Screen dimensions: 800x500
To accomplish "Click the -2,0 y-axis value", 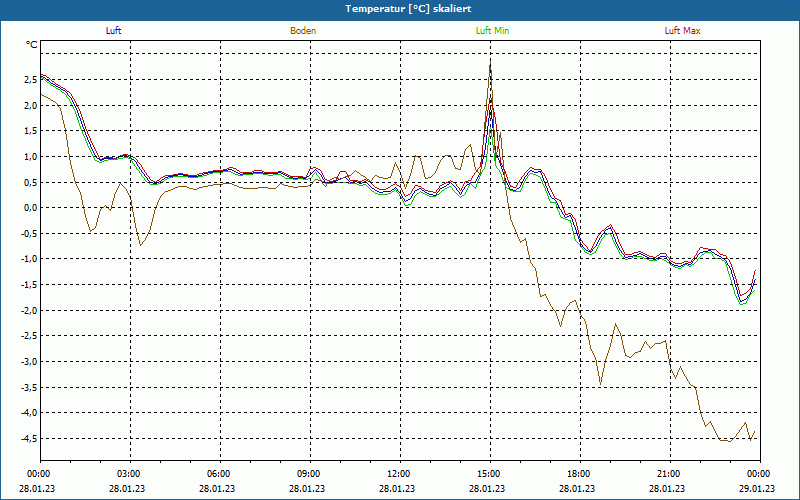I will click(29, 310).
